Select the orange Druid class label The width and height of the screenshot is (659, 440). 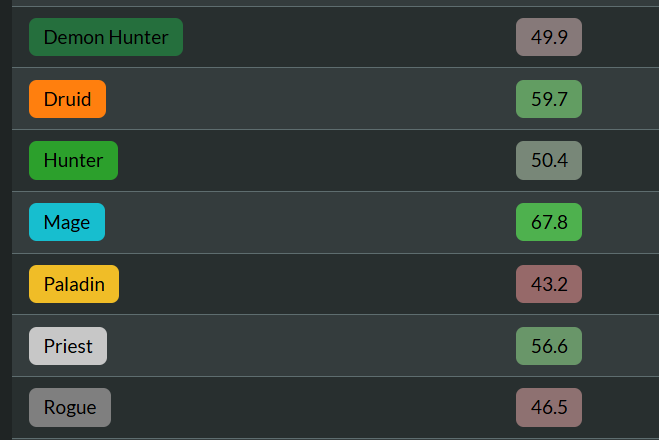[x=67, y=99]
